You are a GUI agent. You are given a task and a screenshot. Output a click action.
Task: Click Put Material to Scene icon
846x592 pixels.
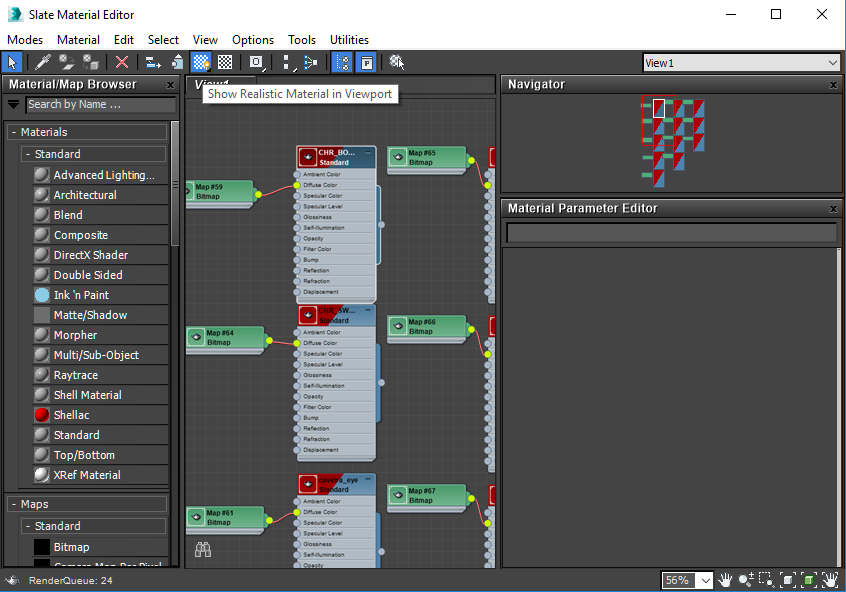[67, 62]
